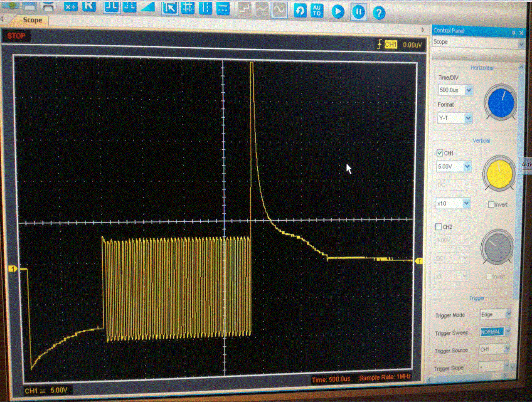Click the blue Run play button
This screenshot has height=402, width=532.
[338, 12]
